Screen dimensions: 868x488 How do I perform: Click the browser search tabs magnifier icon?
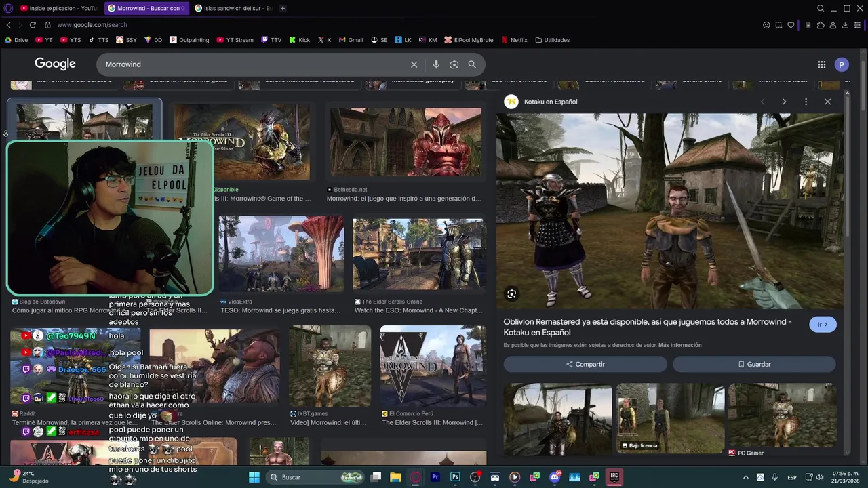[821, 8]
